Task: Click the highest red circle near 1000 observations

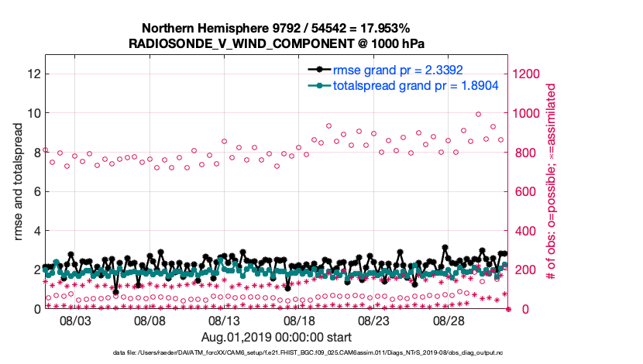Action: pos(479,114)
